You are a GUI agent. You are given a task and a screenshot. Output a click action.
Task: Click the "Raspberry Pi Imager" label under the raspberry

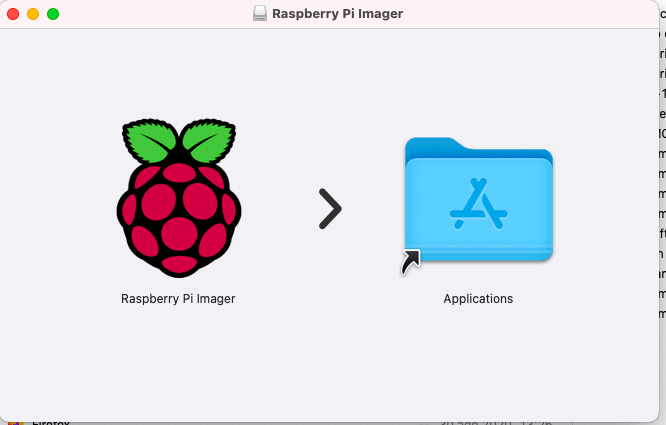click(178, 299)
